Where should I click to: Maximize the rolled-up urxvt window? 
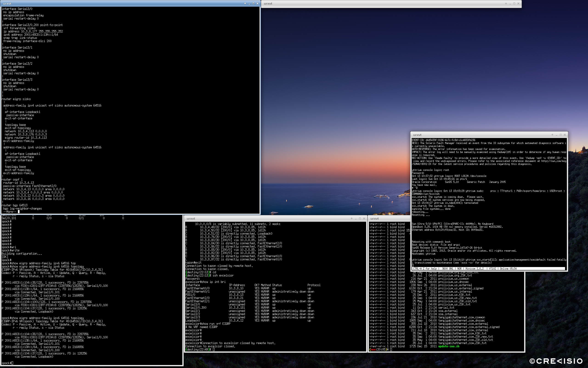tap(514, 3)
